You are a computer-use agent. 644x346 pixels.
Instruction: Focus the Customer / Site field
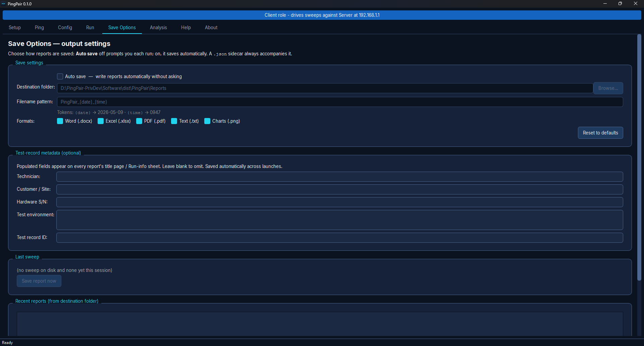[x=340, y=189]
